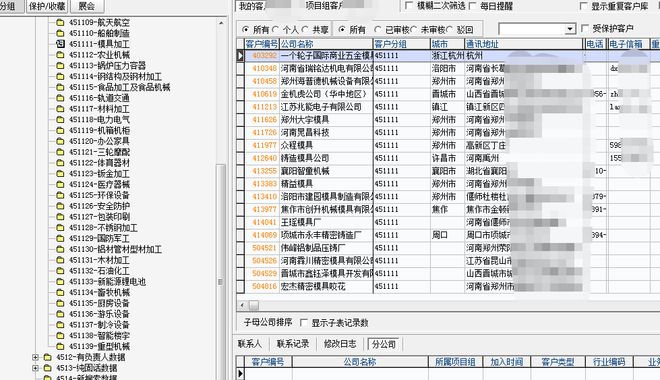Screen dimensions: 660x380
Task: Click open folder icon of 451111-模具加工
Action: point(60,44)
